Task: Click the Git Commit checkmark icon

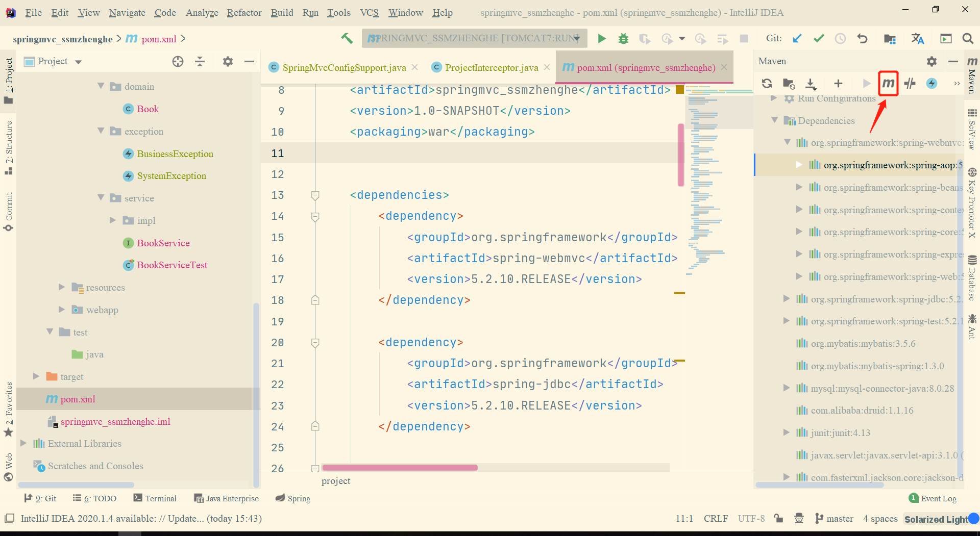Action: pos(819,38)
